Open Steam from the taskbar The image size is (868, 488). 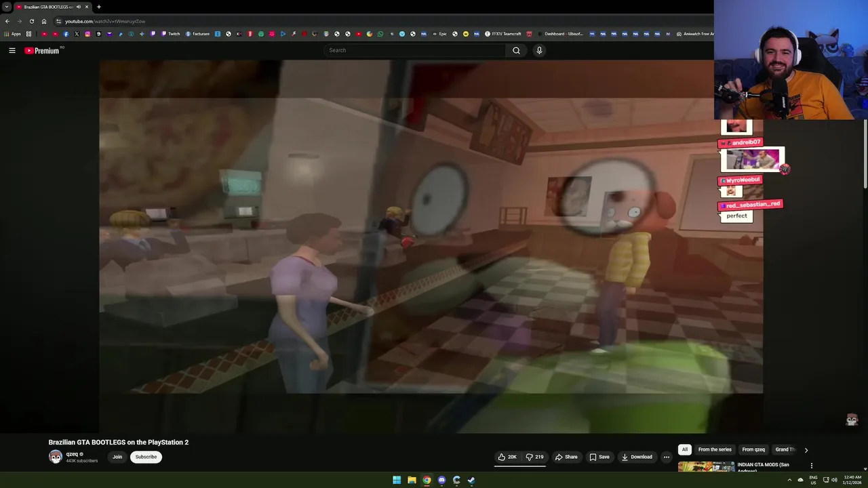click(471, 480)
